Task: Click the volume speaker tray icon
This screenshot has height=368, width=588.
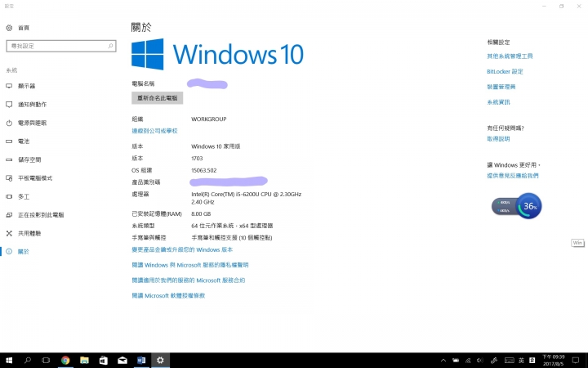Action: coord(480,361)
